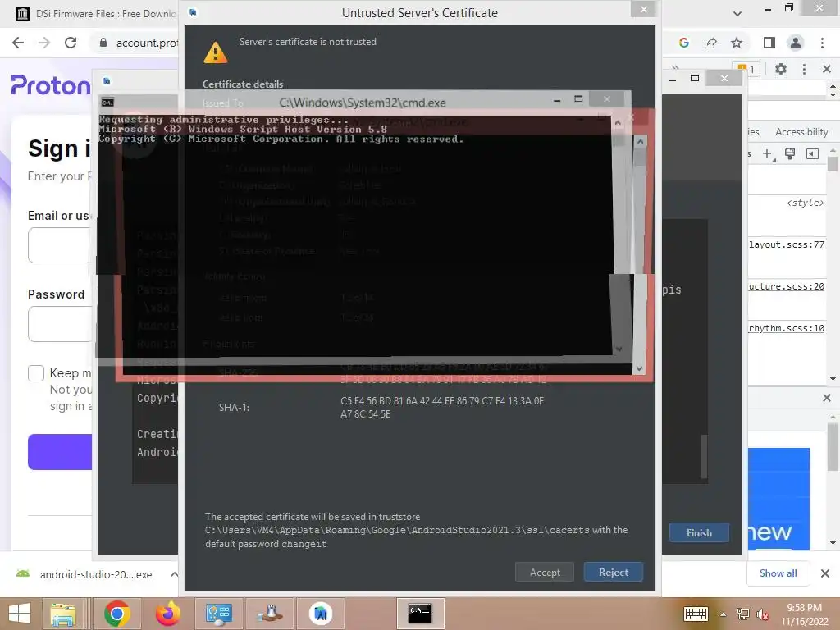Show hidden system tray icons
840x630 pixels.
pos(723,614)
